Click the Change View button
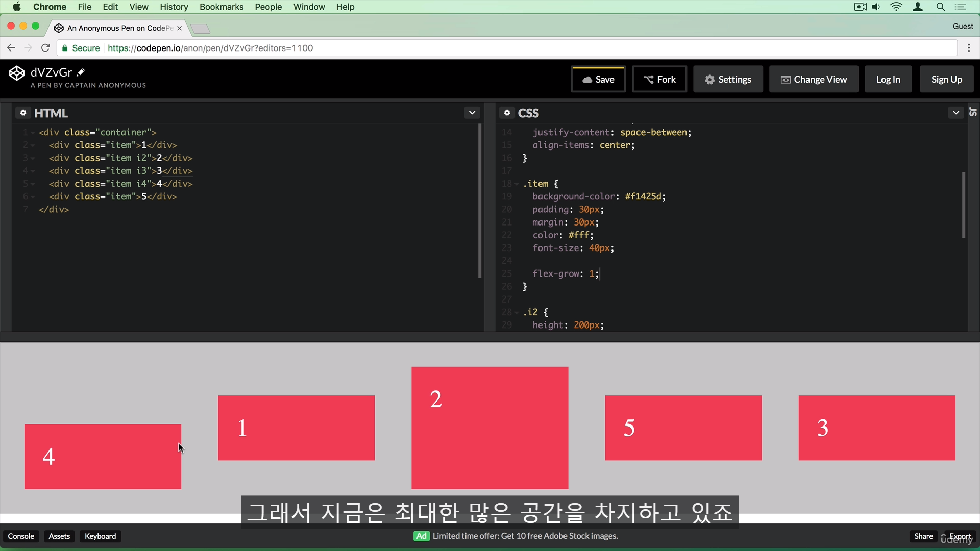980x551 pixels. click(x=814, y=79)
